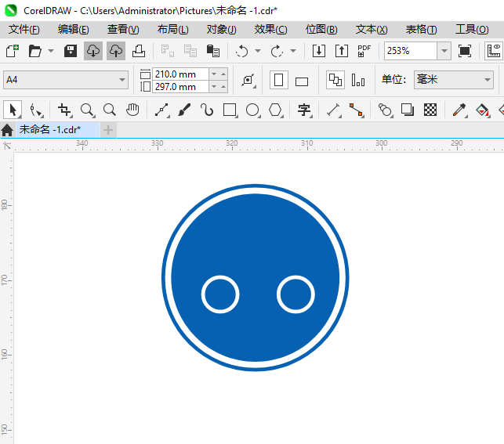
Task: Save the document with the floppy icon
Action: pos(71,51)
